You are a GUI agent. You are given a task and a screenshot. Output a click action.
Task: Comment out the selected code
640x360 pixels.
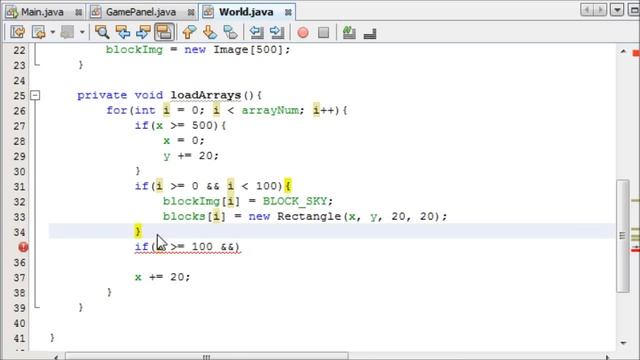[x=349, y=32]
